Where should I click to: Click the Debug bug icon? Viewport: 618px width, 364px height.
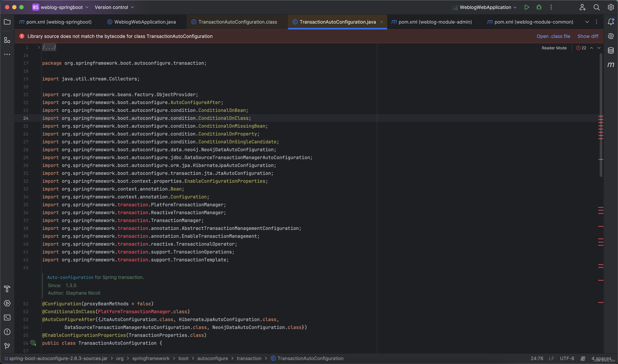pyautogui.click(x=539, y=7)
